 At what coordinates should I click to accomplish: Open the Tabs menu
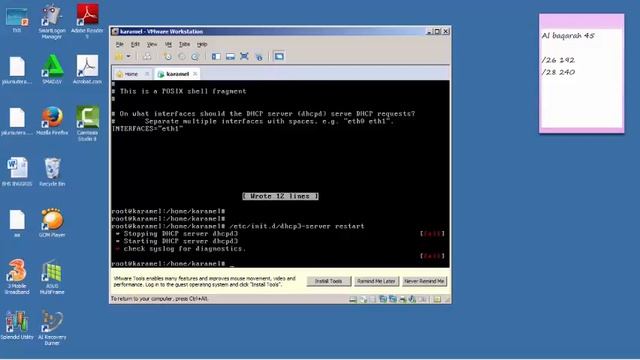[184, 44]
